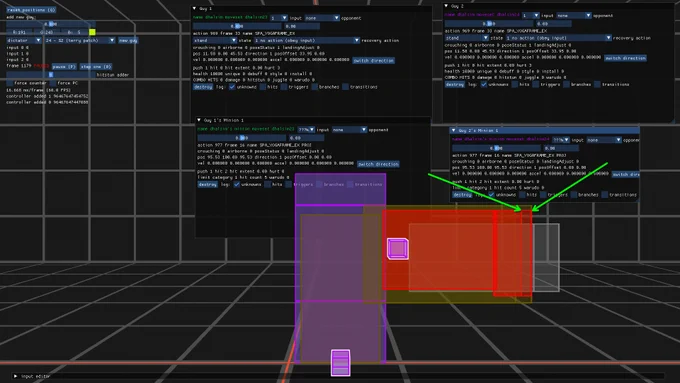Select the small magenta cube in red hitbox
This screenshot has width=680, height=383.
pos(398,249)
